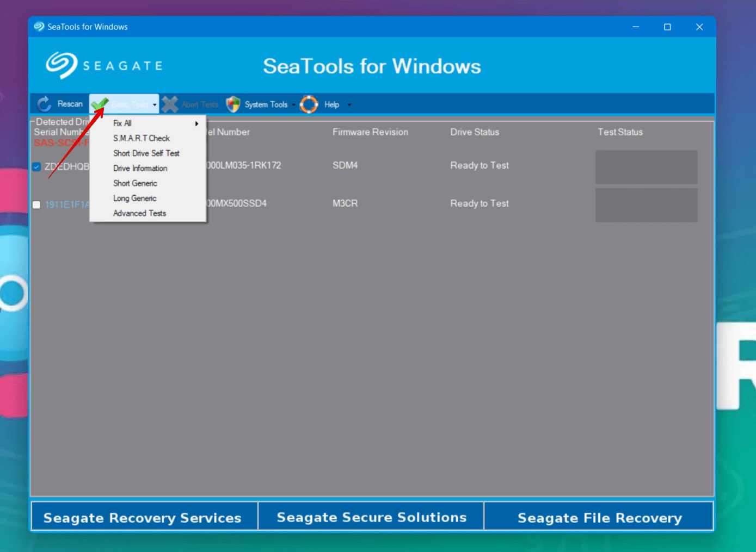The height and width of the screenshot is (552, 756).
Task: Minimize the SeaTools window
Action: tap(636, 27)
